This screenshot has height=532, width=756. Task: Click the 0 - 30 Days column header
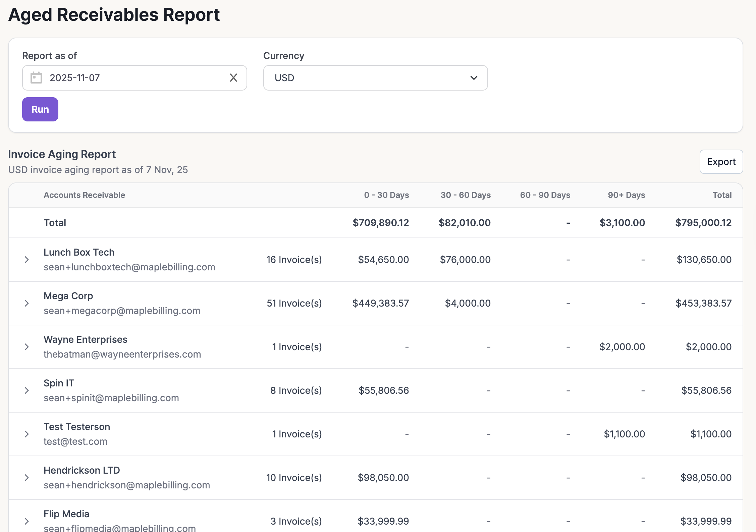pyautogui.click(x=386, y=195)
